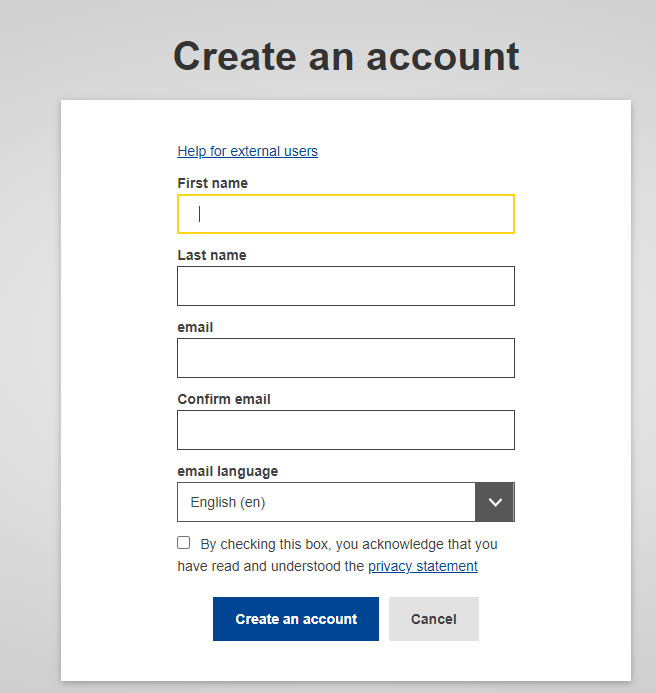
Task: Click the "email language" label text
Action: pos(227,471)
